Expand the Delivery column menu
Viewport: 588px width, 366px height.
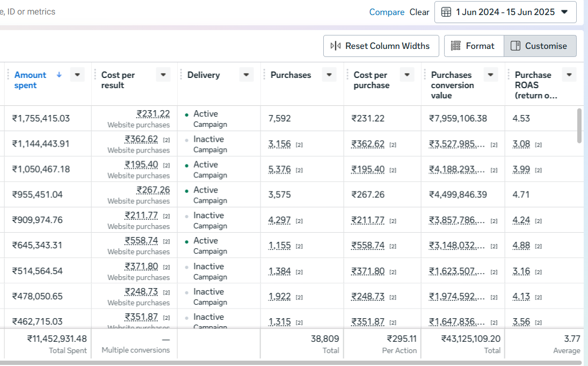tap(246, 75)
